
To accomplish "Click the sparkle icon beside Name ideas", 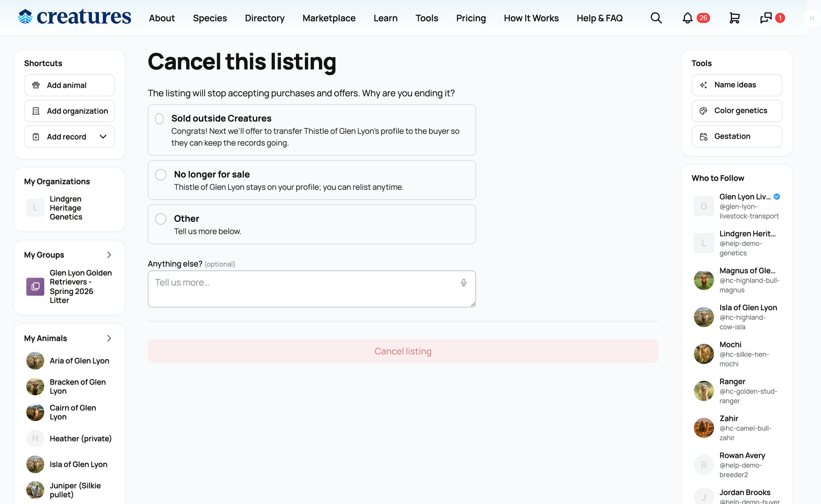I will pos(703,85).
